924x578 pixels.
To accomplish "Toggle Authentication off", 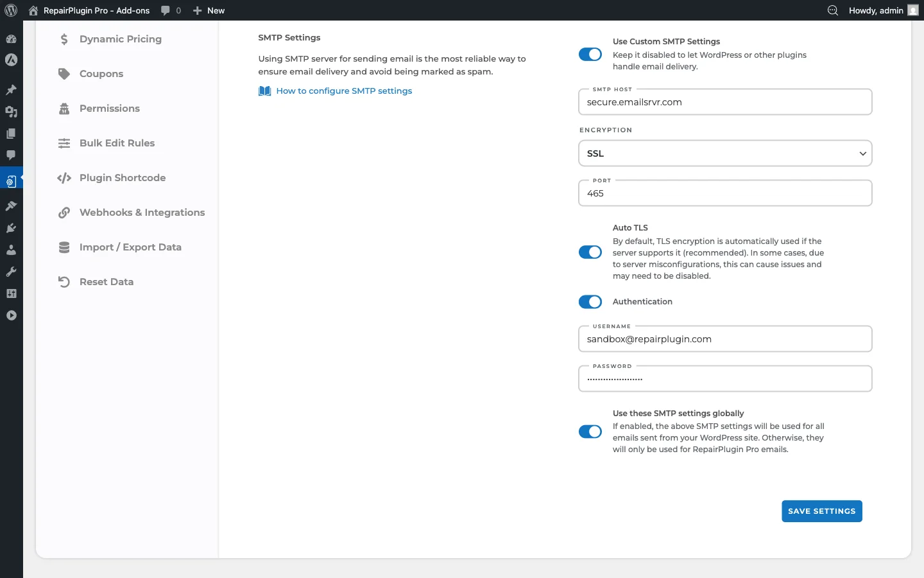I will point(590,302).
